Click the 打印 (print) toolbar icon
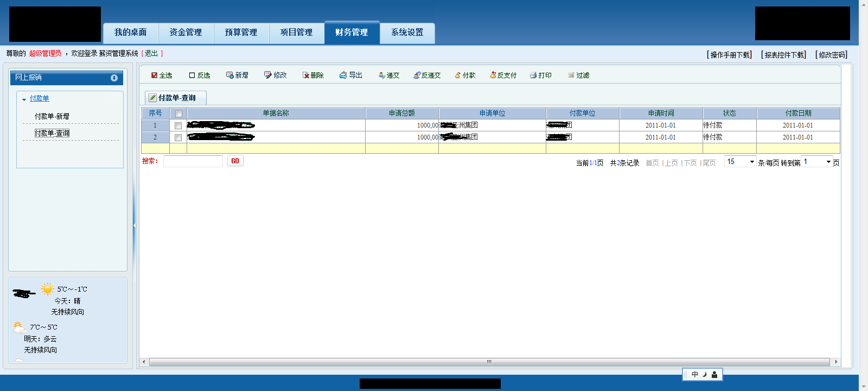The width and height of the screenshot is (868, 391). tap(533, 75)
